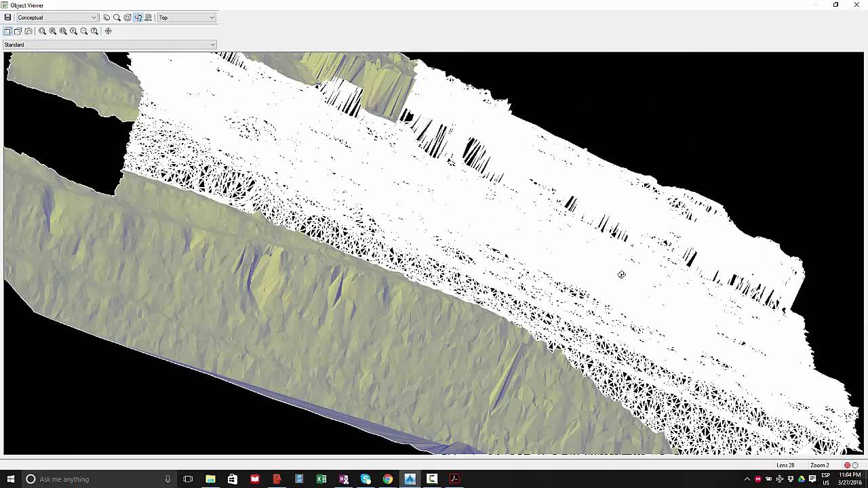This screenshot has height=488, width=868.
Task: Open the Windows Store taskbar icon
Action: (x=233, y=479)
